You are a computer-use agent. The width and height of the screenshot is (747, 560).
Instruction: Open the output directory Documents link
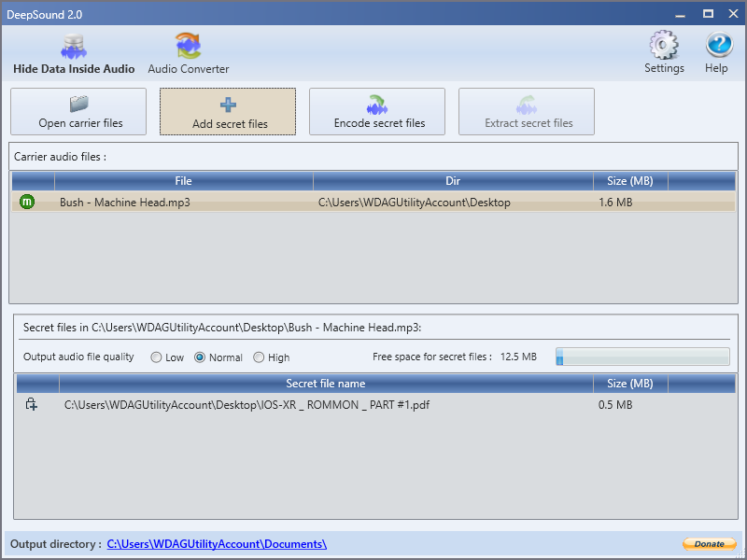point(217,544)
